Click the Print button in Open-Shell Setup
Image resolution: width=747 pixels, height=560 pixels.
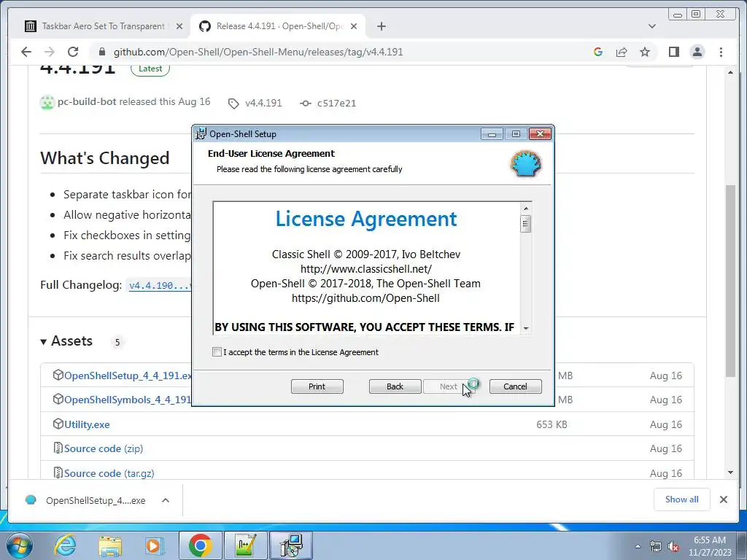[317, 386]
